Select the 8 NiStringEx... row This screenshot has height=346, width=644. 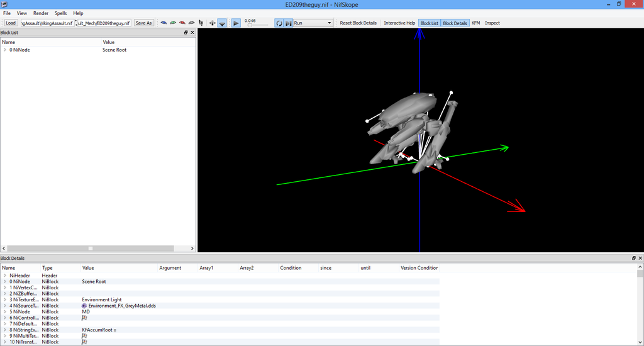tap(219, 330)
